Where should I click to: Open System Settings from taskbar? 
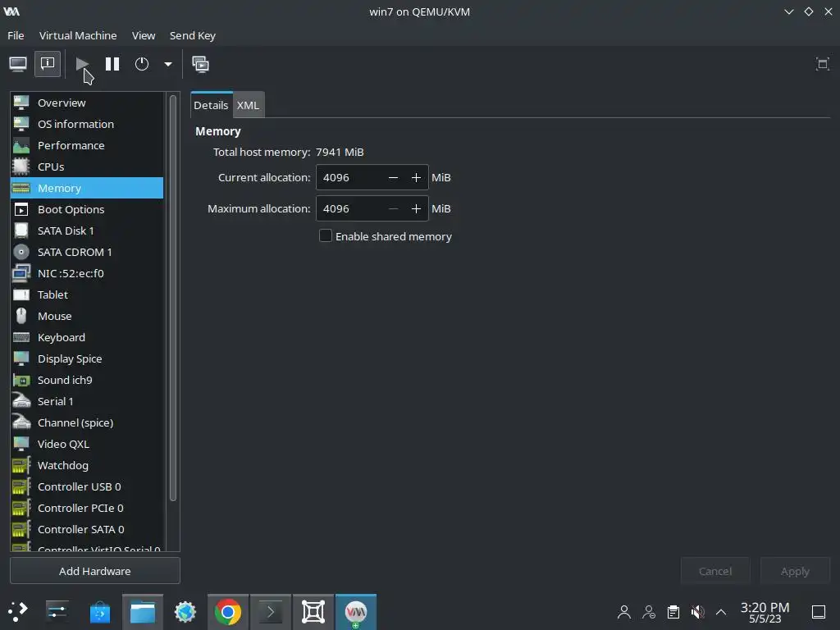(57, 612)
